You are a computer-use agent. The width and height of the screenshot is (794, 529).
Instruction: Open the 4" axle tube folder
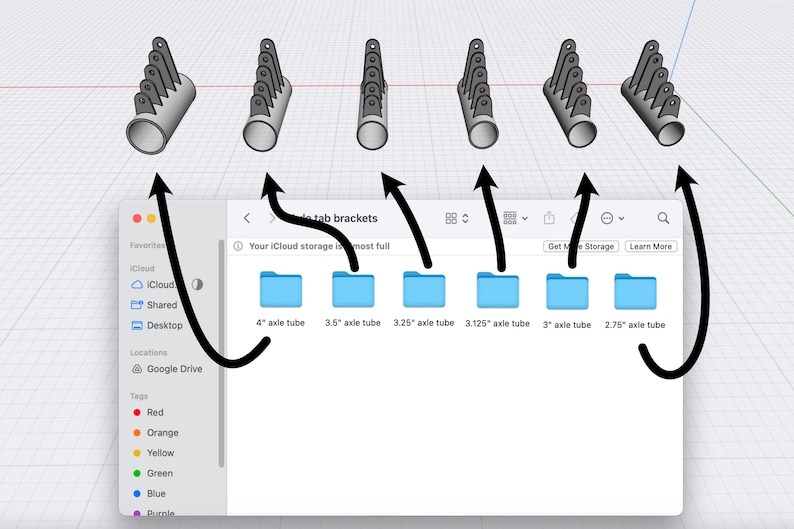(281, 290)
